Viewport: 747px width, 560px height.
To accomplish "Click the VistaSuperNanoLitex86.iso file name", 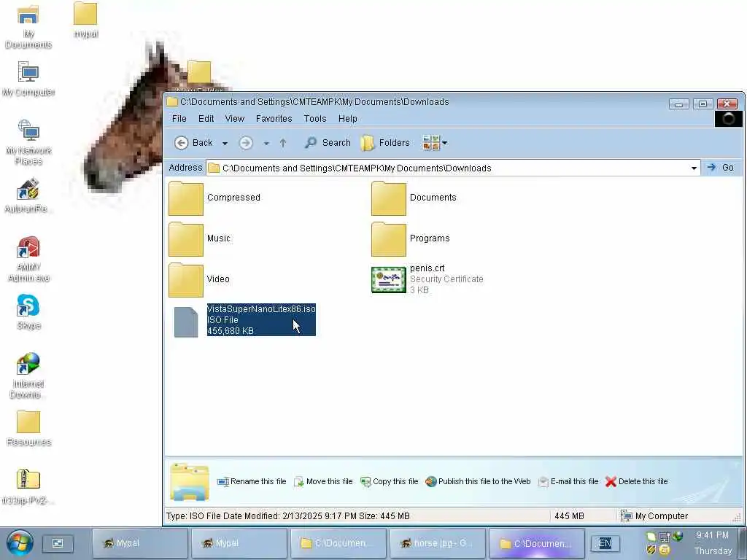I will tap(261, 309).
